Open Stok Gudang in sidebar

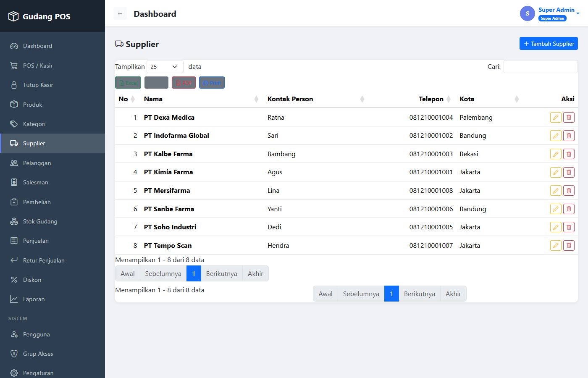click(52, 221)
